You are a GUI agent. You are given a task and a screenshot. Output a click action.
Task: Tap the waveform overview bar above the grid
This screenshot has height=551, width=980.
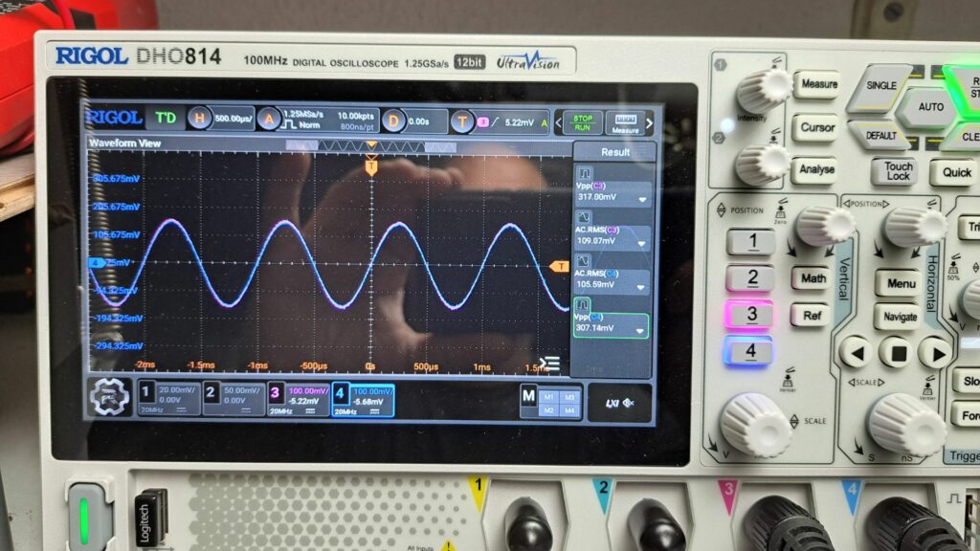(371, 146)
